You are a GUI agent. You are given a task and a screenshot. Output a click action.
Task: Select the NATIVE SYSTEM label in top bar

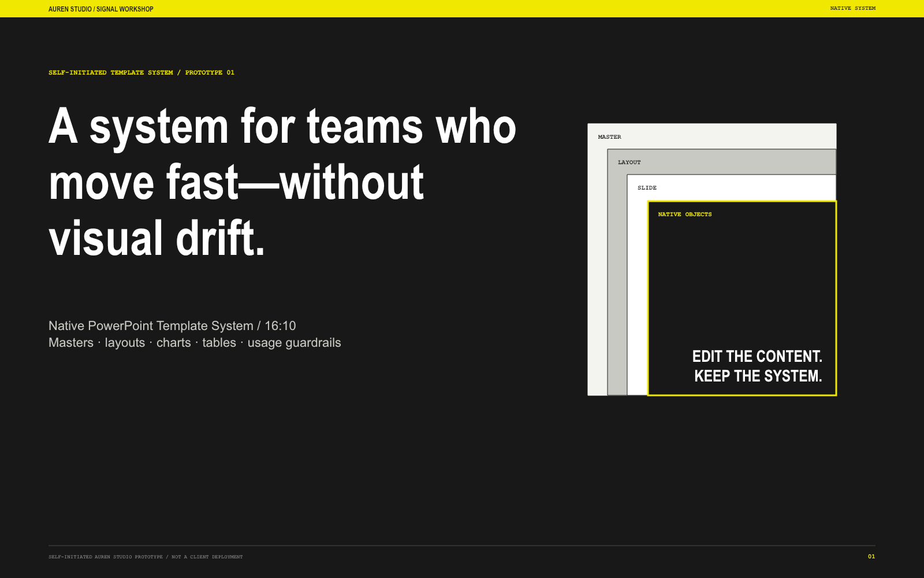pos(853,8)
